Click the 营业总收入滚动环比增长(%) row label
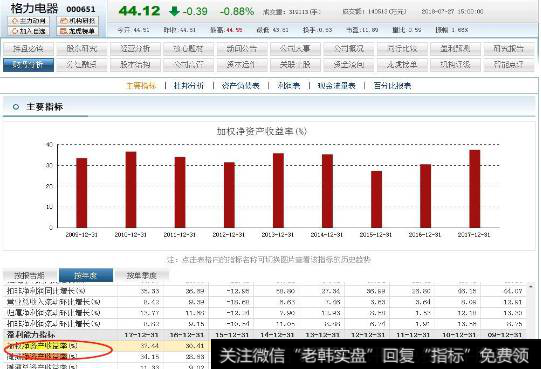This screenshot has height=369, width=541. (x=53, y=302)
